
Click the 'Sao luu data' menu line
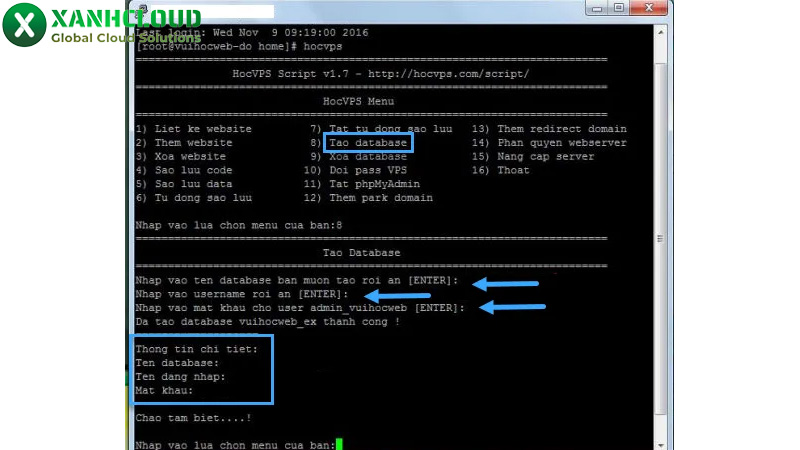tap(184, 184)
